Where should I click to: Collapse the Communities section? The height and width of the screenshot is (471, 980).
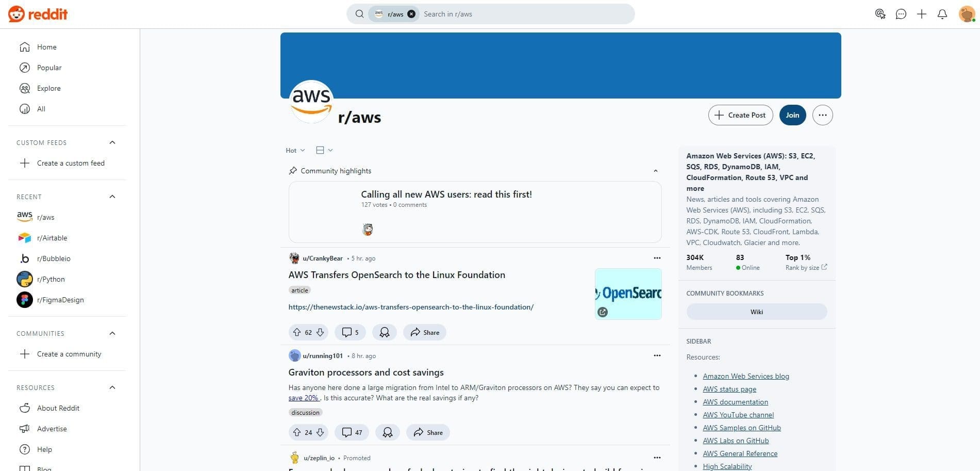(x=112, y=333)
